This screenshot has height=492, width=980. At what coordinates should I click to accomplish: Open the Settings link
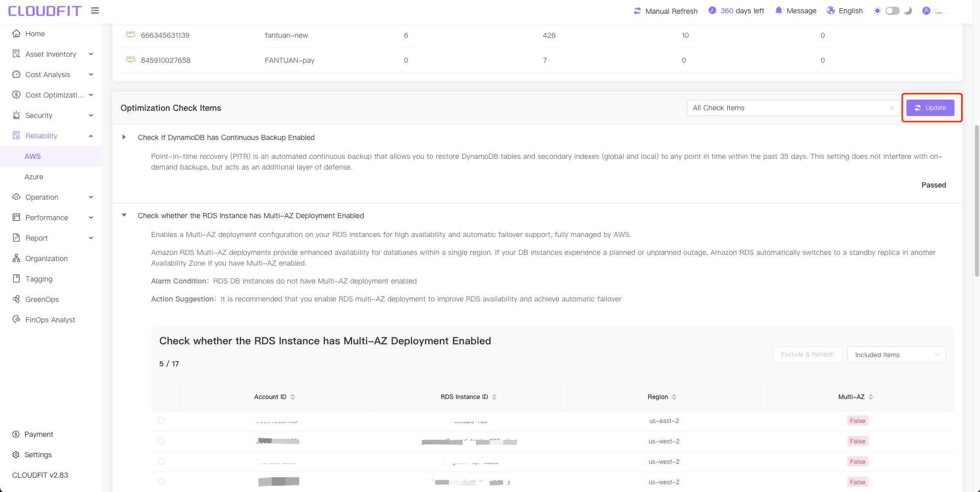pos(38,455)
